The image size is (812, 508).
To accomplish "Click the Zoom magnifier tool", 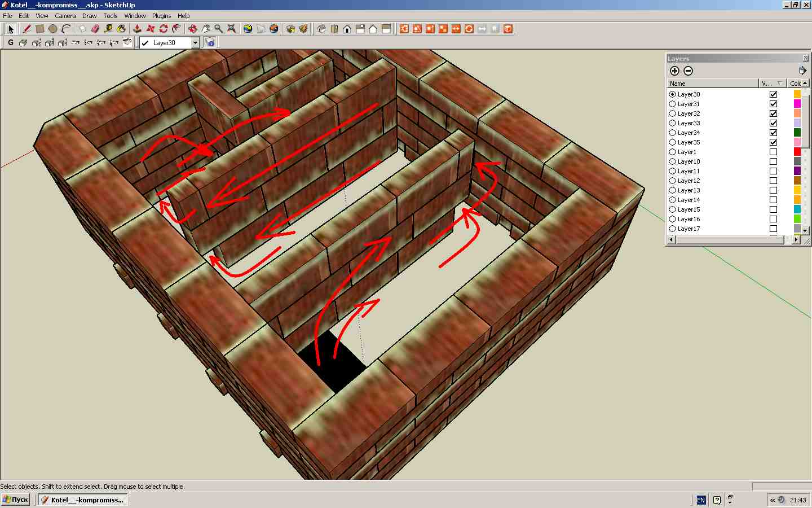I will 219,29.
